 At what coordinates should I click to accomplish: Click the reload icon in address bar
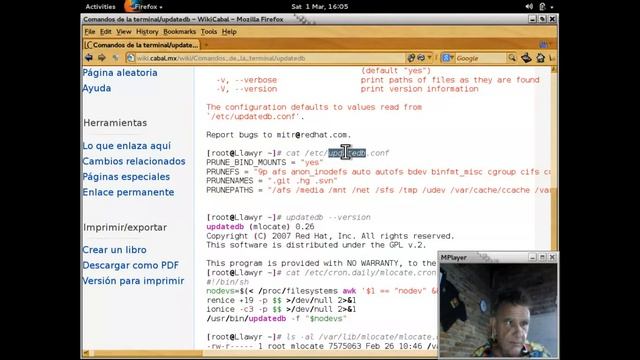(x=421, y=58)
